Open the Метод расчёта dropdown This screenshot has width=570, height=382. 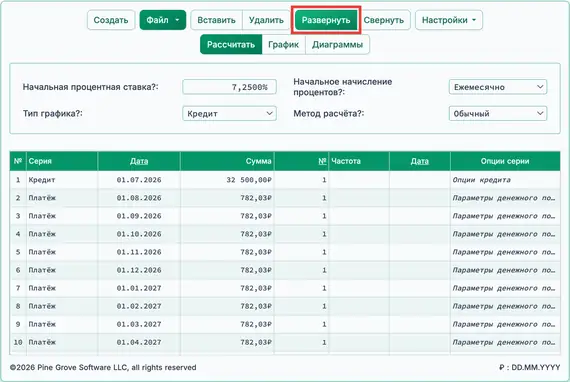pyautogui.click(x=498, y=114)
